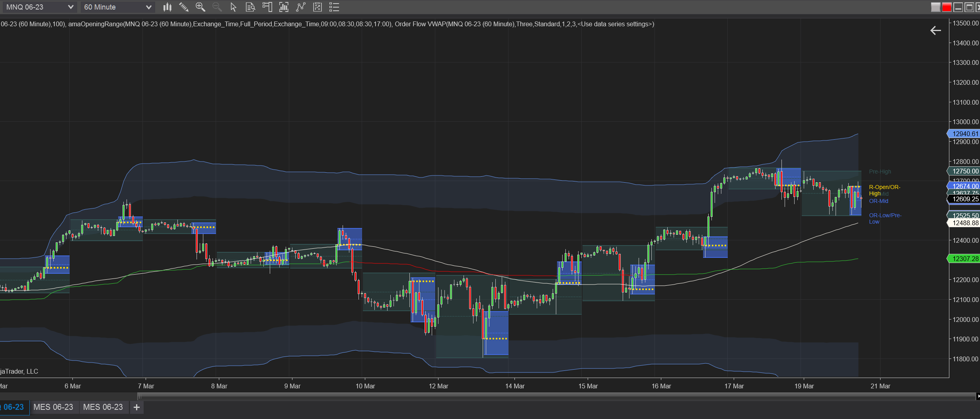Minimize the chart window
980x419 pixels.
[959, 7]
